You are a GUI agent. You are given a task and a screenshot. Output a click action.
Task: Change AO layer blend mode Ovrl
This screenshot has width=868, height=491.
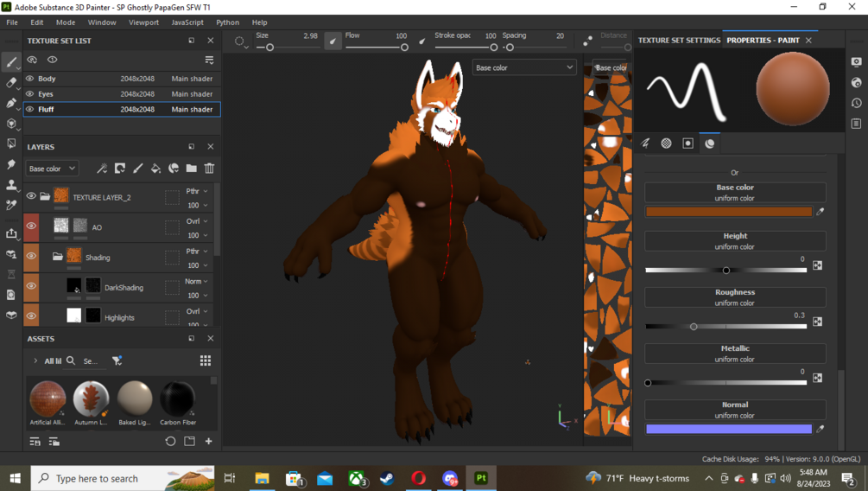coord(197,221)
